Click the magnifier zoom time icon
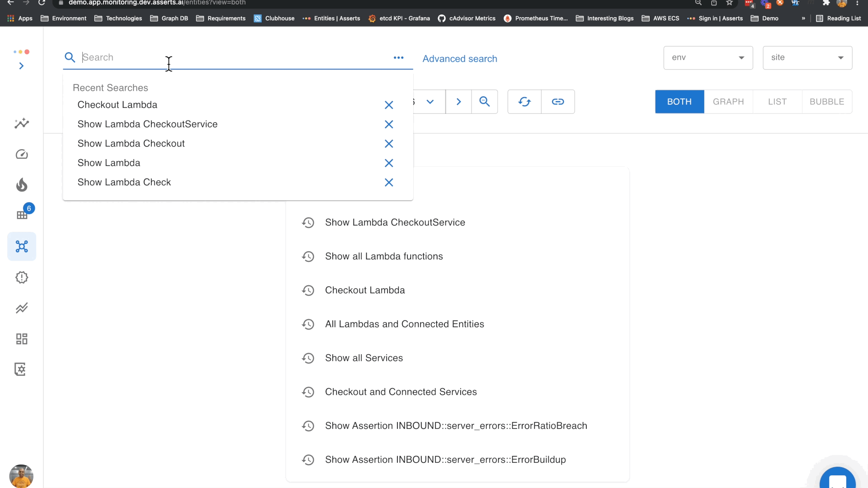868x488 pixels. tap(484, 102)
